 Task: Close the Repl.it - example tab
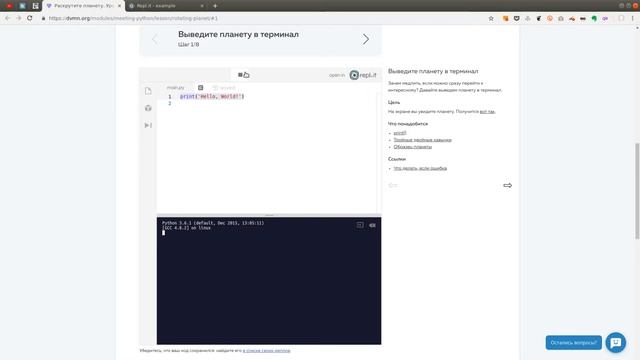202,6
